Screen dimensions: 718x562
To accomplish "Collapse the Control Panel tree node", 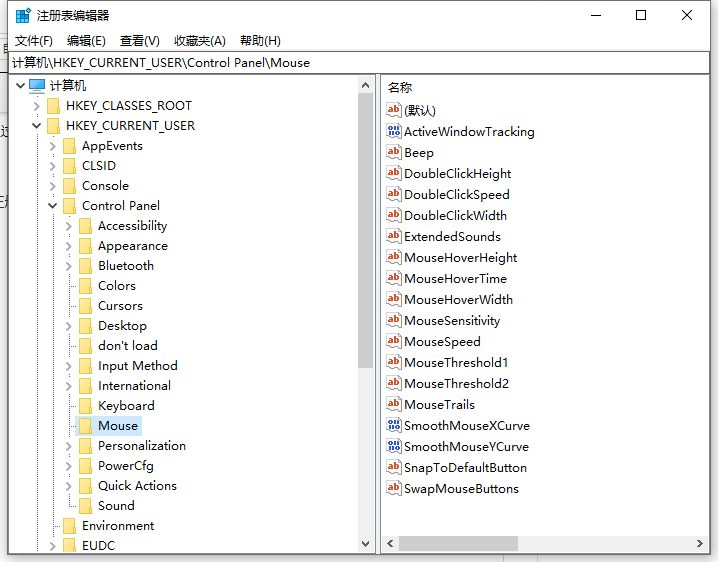I will pyautogui.click(x=53, y=205).
